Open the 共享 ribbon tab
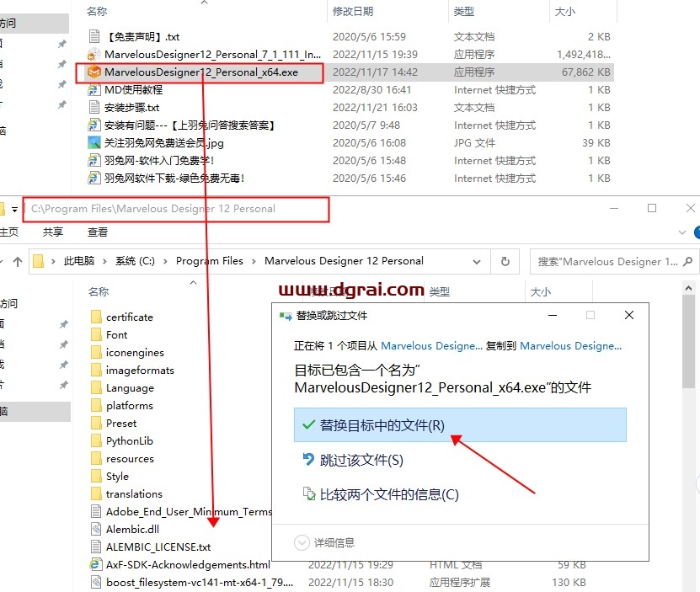This screenshot has height=592, width=700. tap(53, 232)
